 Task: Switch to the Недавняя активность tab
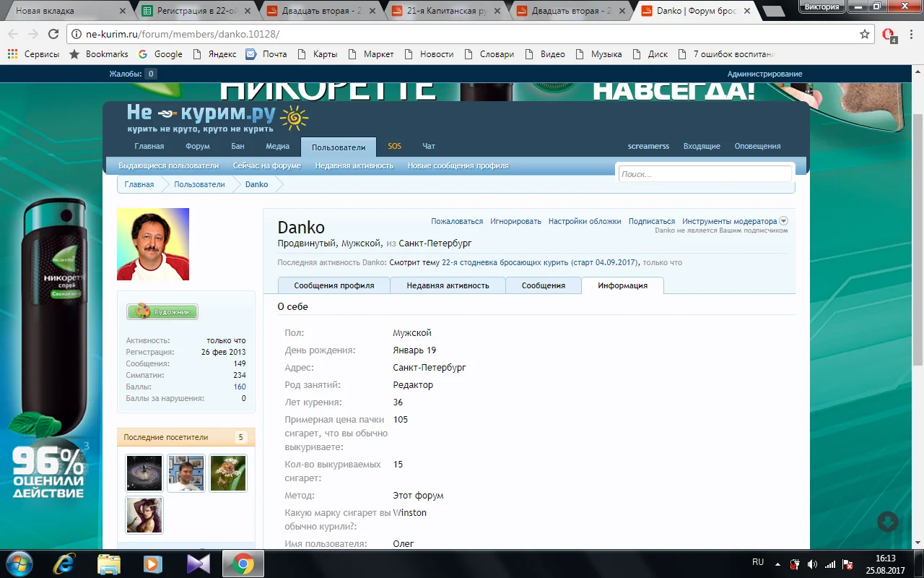point(448,285)
